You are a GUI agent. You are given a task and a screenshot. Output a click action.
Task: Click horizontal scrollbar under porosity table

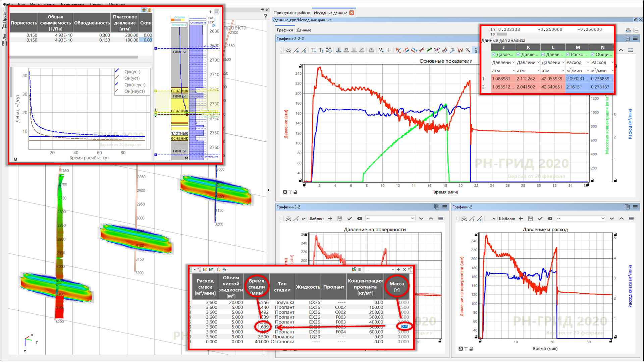(x=73, y=57)
